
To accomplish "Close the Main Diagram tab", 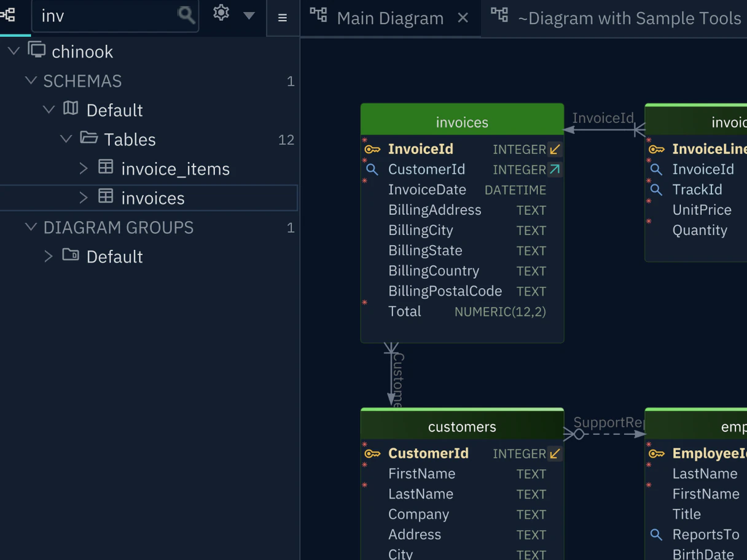I will point(463,18).
